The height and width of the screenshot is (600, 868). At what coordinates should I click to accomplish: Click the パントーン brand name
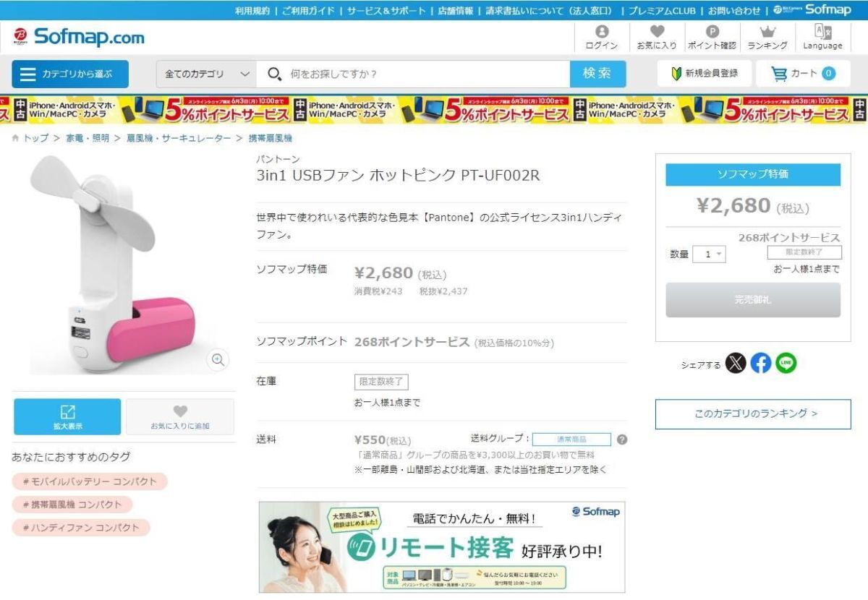coord(278,159)
